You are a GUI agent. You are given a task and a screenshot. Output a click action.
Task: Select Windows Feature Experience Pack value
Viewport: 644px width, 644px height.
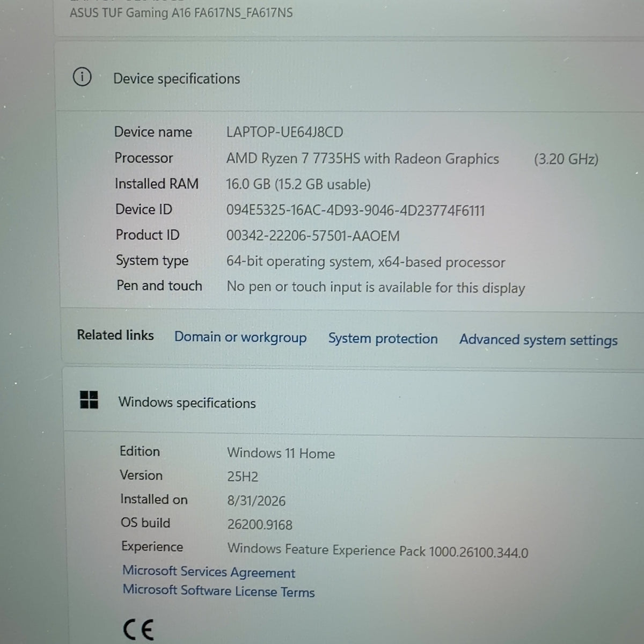pyautogui.click(x=378, y=551)
